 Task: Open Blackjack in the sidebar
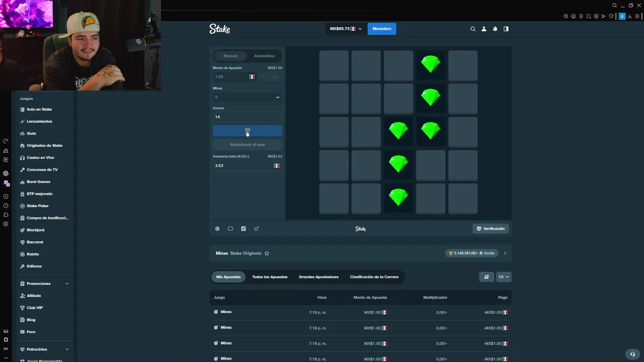point(36,230)
